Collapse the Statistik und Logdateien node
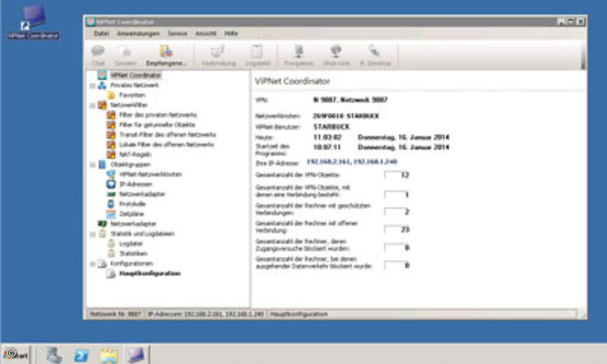Image resolution: width=607 pixels, height=364 pixels. [93, 234]
